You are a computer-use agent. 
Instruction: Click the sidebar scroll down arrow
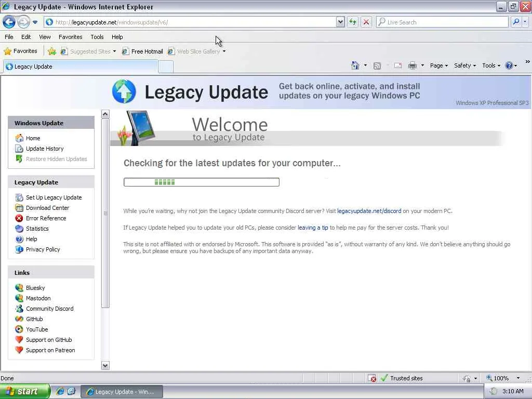pyautogui.click(x=105, y=365)
